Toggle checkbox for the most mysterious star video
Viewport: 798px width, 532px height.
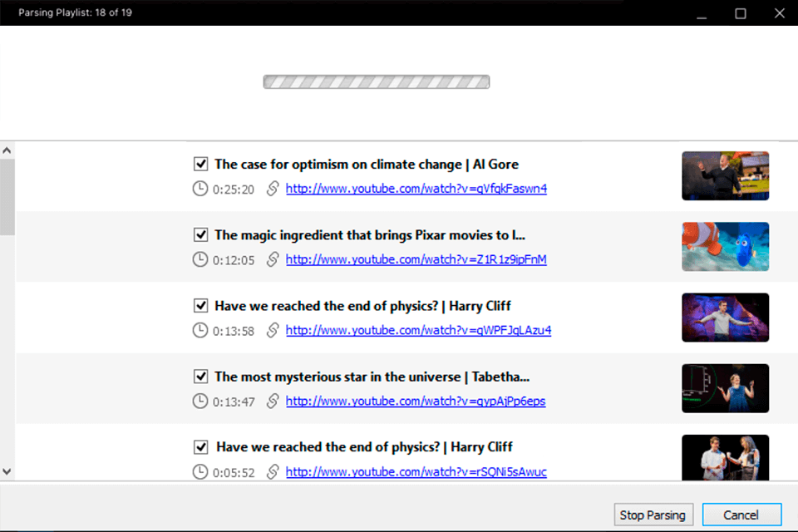click(200, 376)
